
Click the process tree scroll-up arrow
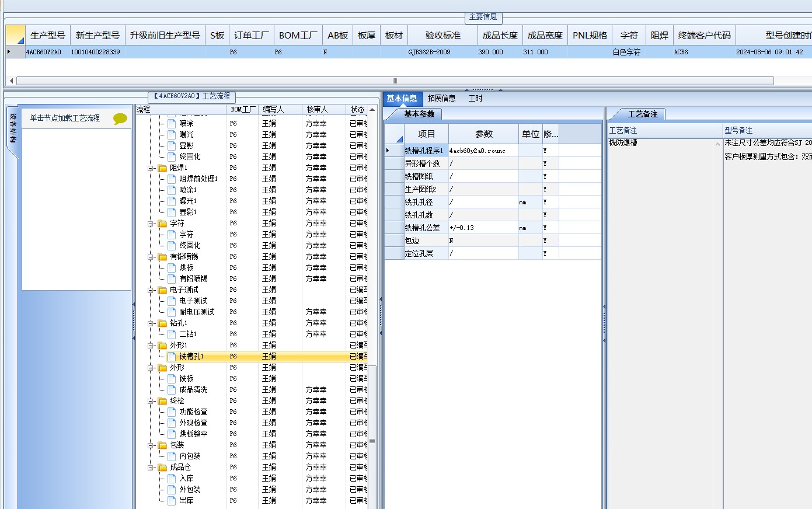coord(372,109)
